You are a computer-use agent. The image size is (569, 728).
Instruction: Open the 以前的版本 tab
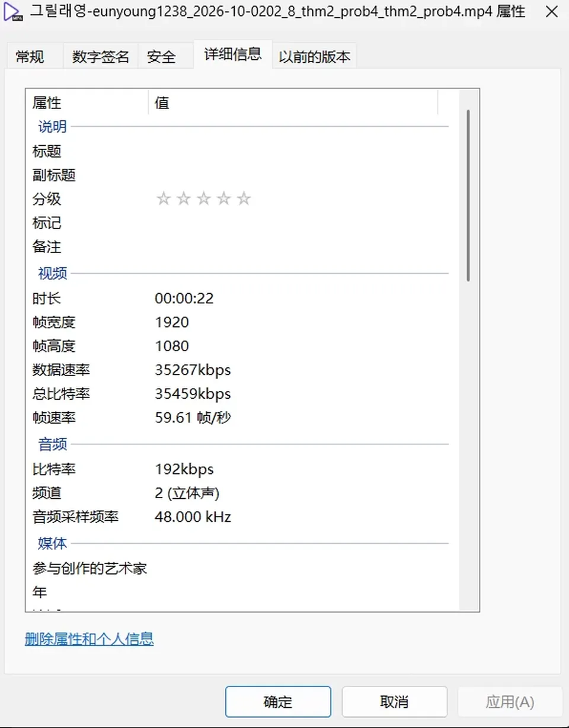point(315,57)
